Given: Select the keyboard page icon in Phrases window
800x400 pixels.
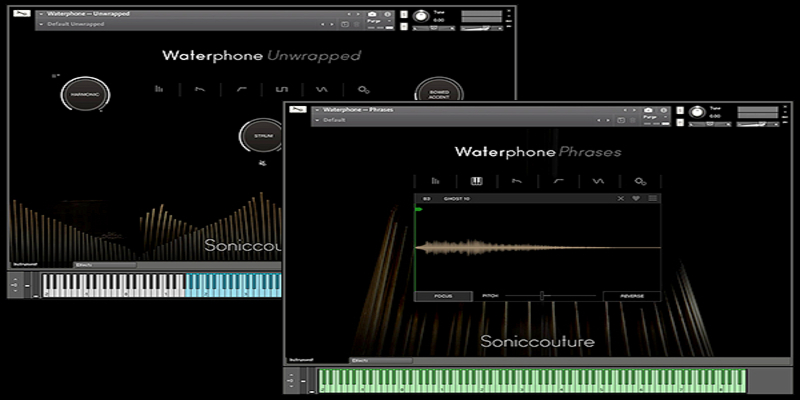Looking at the screenshot, I should 477,181.
